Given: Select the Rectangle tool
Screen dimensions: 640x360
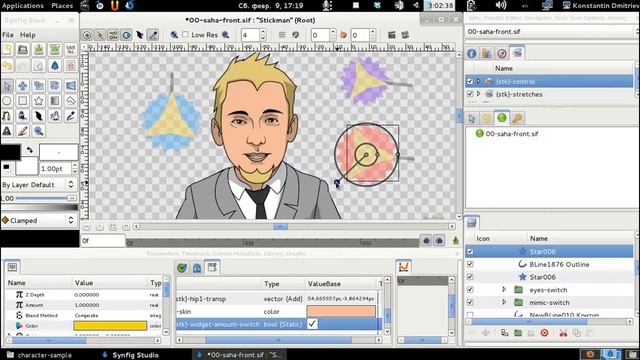Looking at the screenshot, I should point(23,101).
